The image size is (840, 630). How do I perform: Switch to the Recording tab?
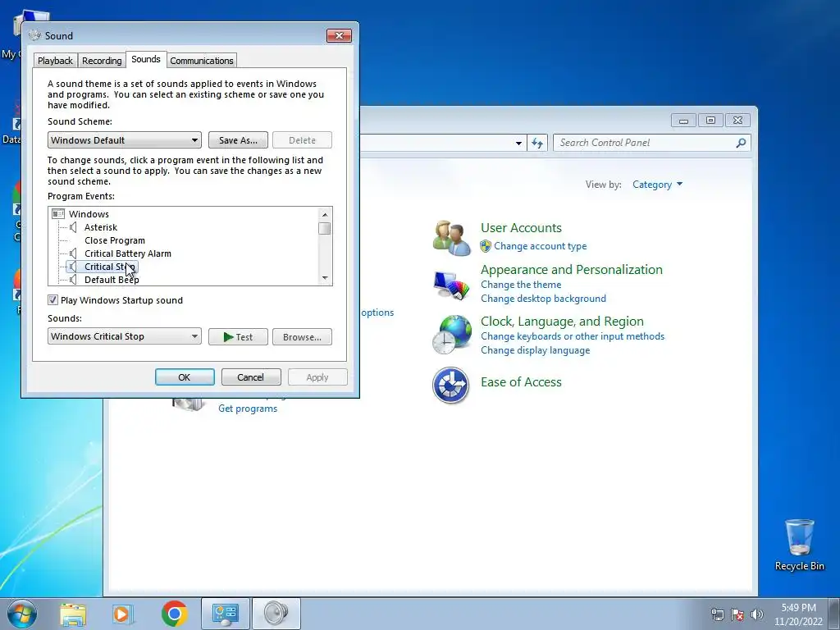pyautogui.click(x=102, y=61)
